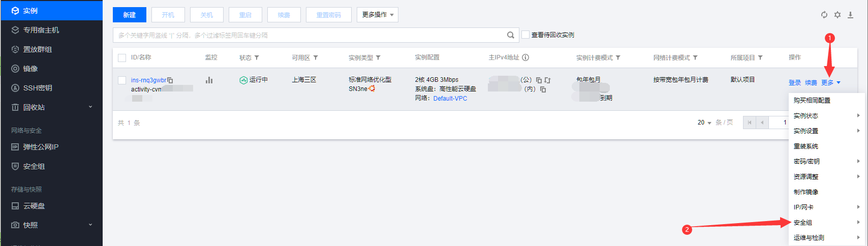Click the 重置密码 button
868x246 pixels.
tap(329, 15)
